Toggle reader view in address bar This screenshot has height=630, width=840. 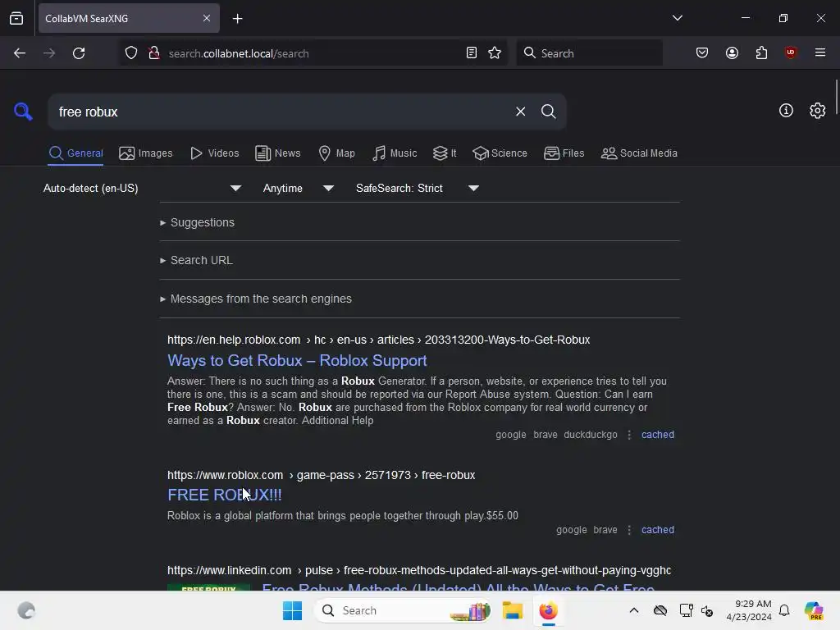pos(472,53)
